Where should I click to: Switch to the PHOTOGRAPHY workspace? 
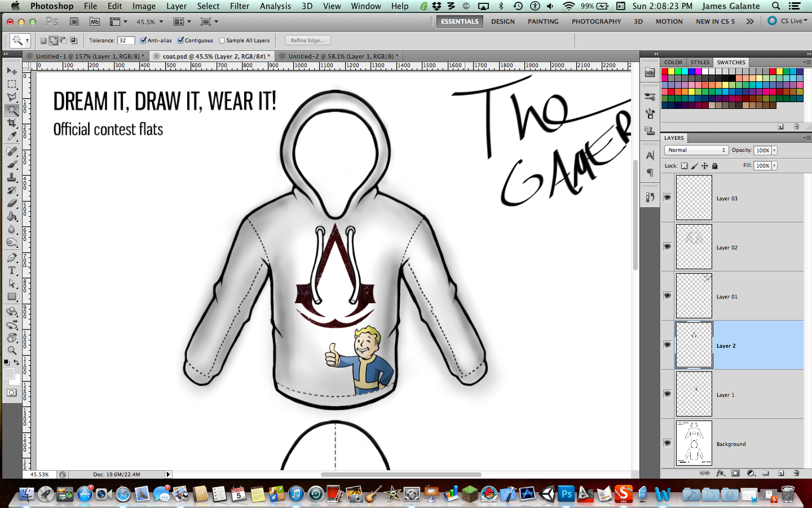[x=597, y=21]
